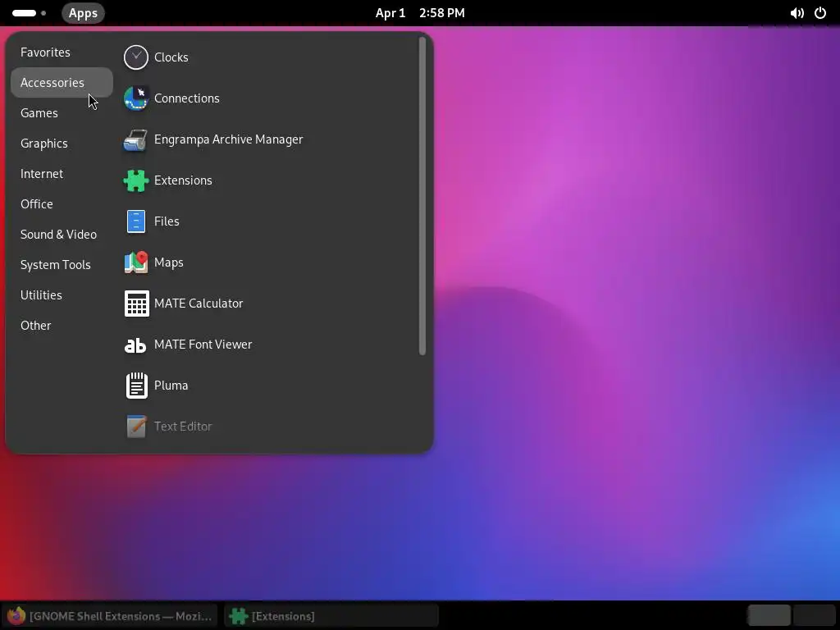Click the "Connections" label
Viewport: 840px width, 630px height.
pyautogui.click(x=187, y=98)
